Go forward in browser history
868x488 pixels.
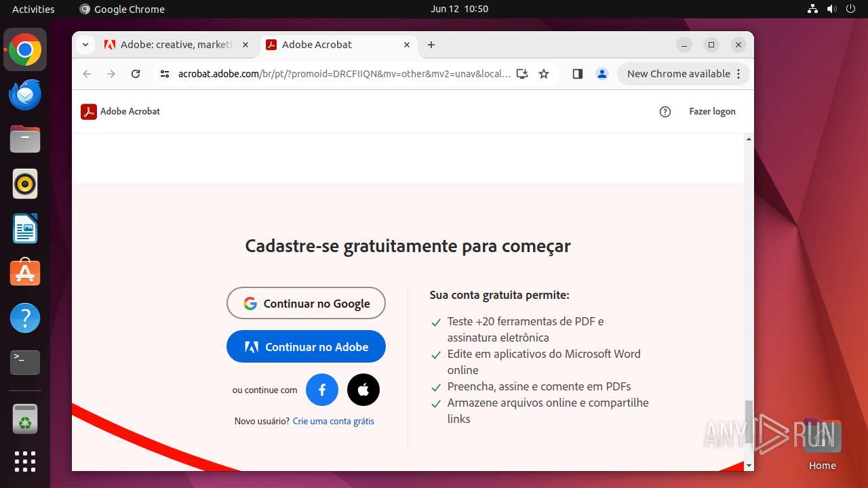tap(111, 74)
